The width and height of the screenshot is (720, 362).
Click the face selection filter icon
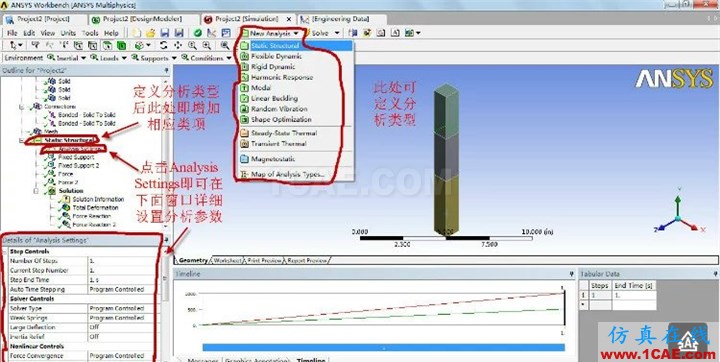coord(107,45)
